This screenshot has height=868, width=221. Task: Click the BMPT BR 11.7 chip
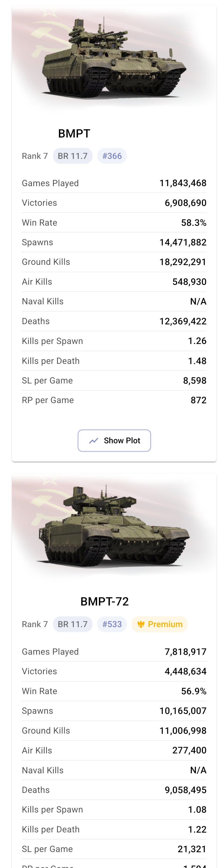73,156
